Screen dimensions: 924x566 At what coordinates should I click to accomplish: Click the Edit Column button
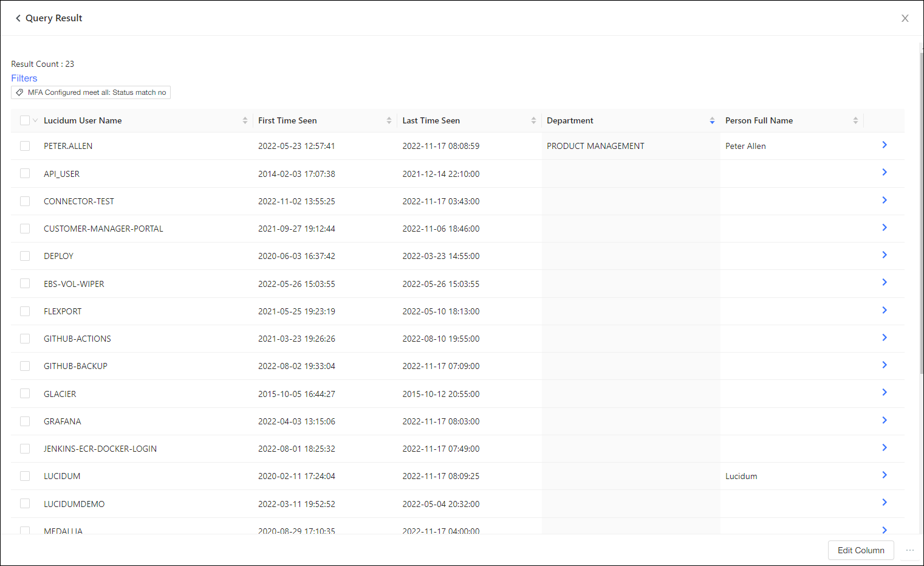click(x=861, y=550)
